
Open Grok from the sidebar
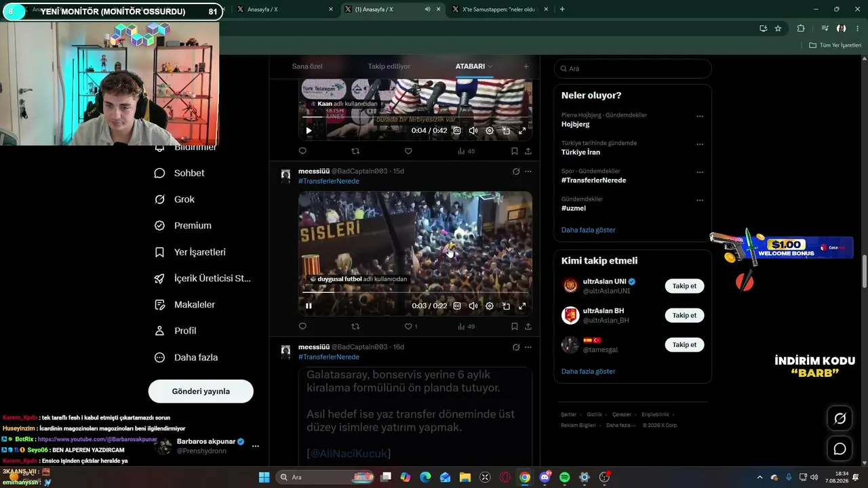[x=175, y=199]
